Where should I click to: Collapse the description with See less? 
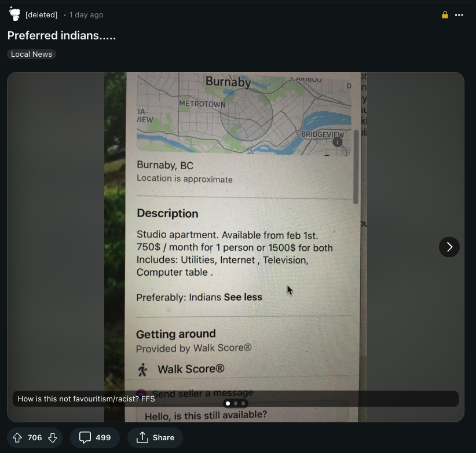point(243,297)
